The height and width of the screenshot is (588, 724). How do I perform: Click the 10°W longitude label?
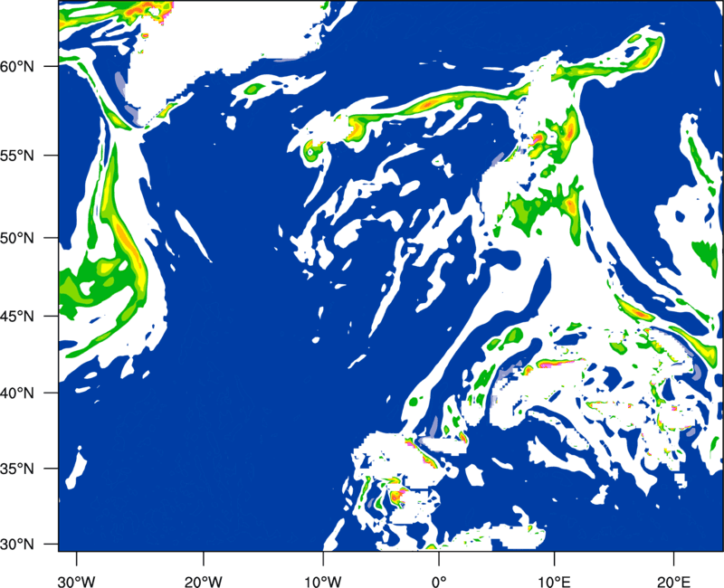(x=322, y=582)
